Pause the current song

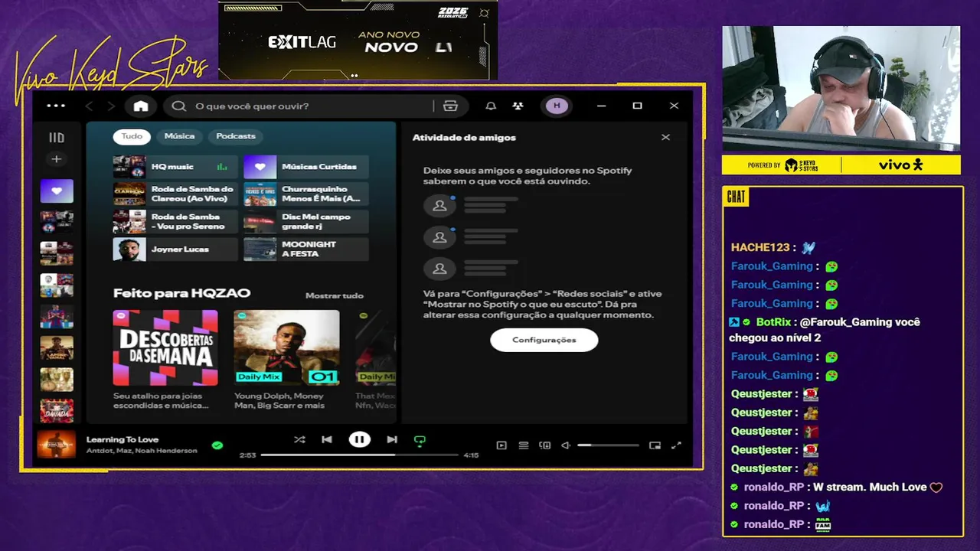coord(359,439)
